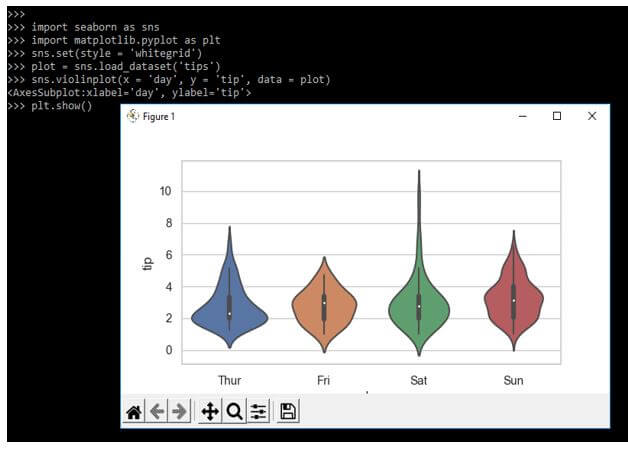Click the Thur x-axis label
This screenshot has height=451, width=628.
click(229, 380)
